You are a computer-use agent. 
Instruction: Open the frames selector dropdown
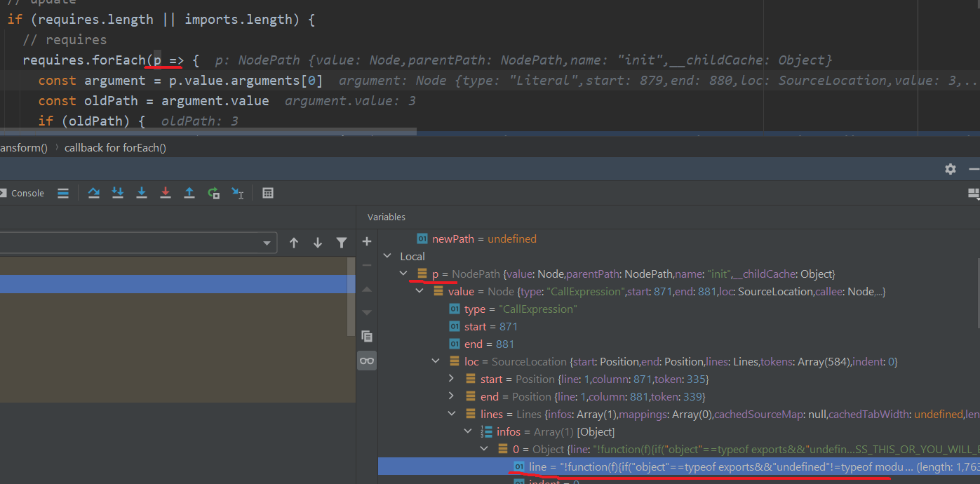click(268, 242)
